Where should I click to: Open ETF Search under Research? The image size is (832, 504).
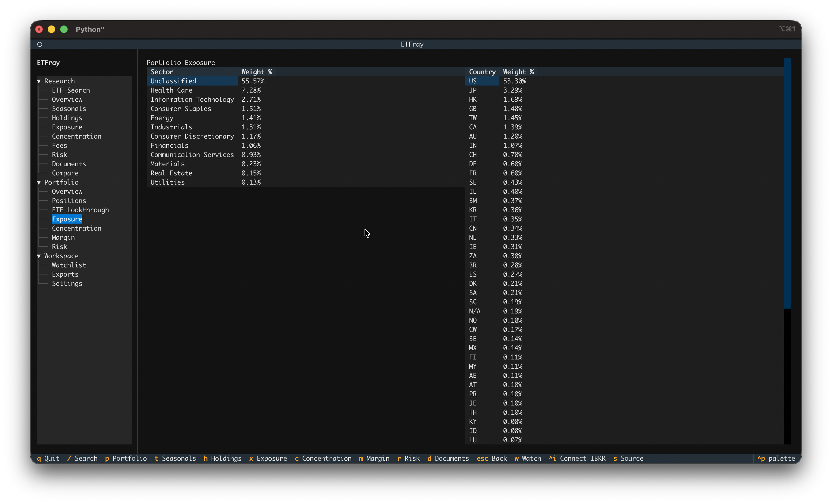(71, 90)
